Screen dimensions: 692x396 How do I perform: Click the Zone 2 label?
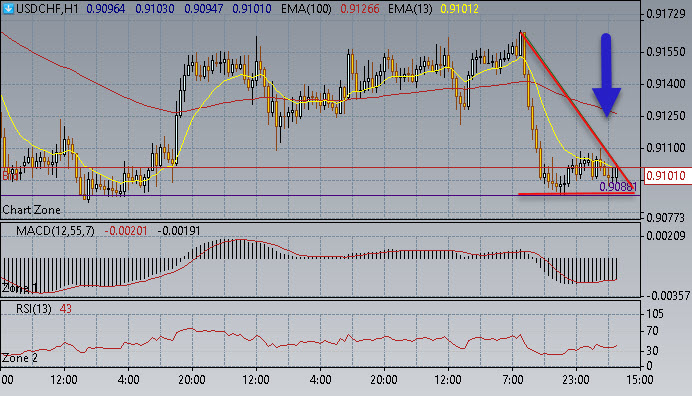point(20,358)
